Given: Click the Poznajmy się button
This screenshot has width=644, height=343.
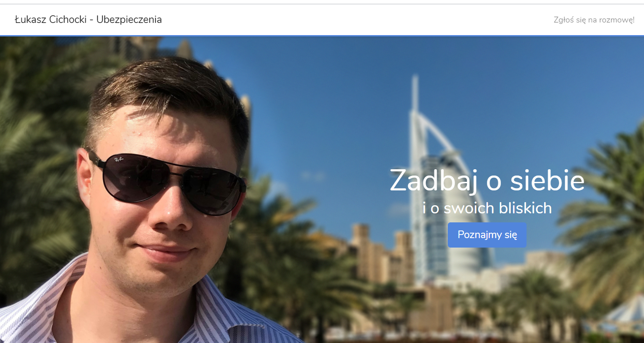Looking at the screenshot, I should click(x=487, y=235).
